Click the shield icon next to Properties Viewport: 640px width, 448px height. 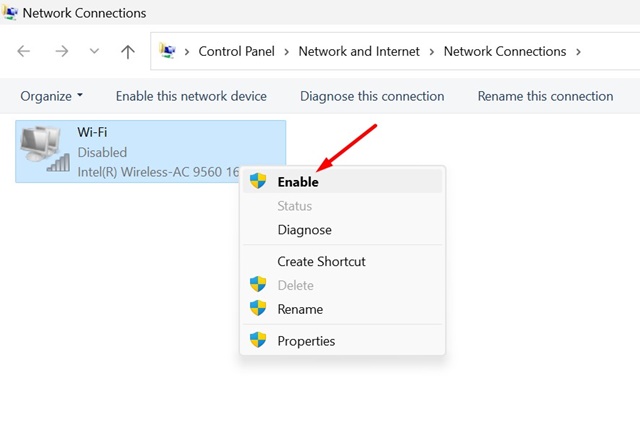[x=258, y=339]
